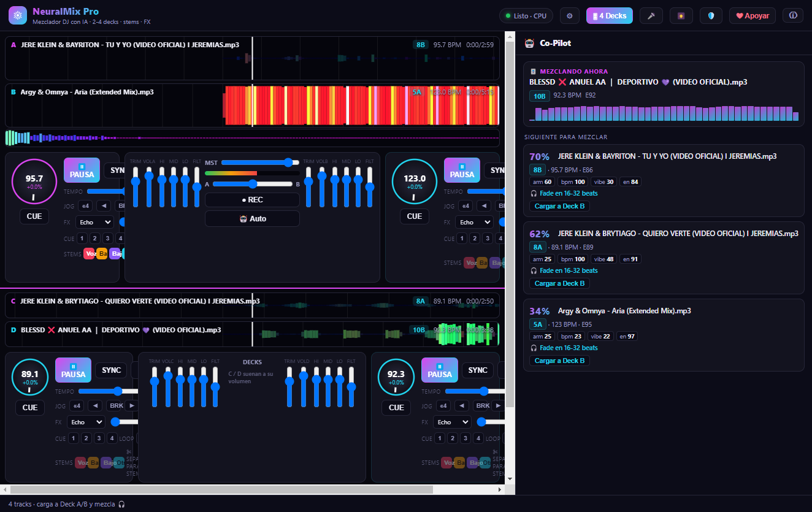Click CUE button under Deck B 123.0 dial

(415, 216)
